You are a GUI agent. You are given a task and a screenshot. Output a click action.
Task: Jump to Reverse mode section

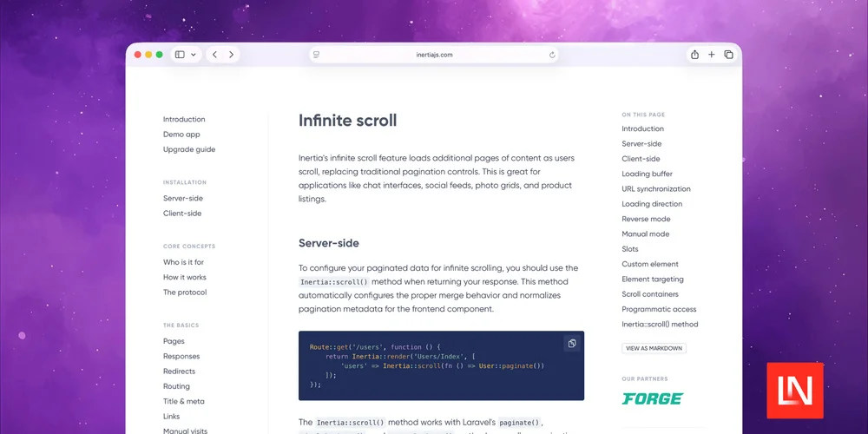(x=646, y=219)
